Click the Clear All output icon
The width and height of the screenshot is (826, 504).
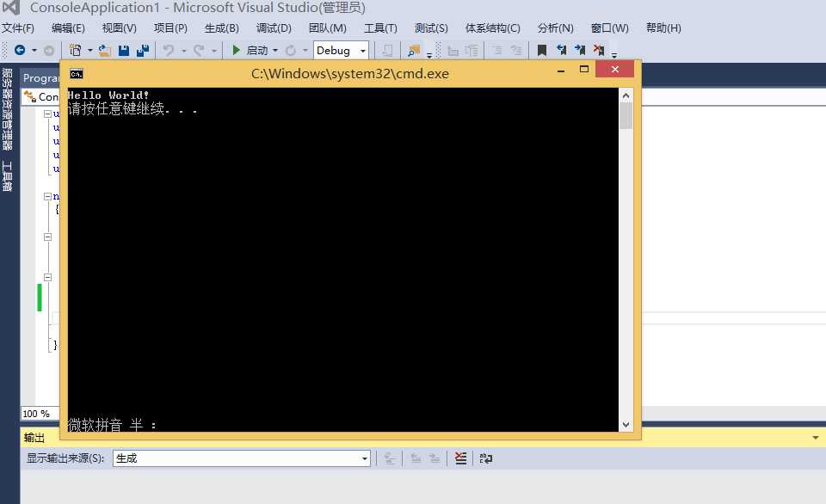(x=461, y=458)
